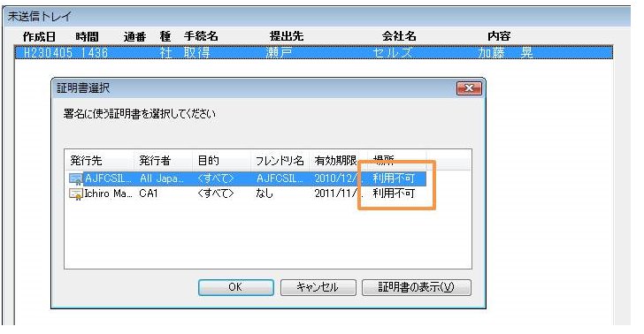Select 'All Japa...' issuer cell

coord(161,178)
